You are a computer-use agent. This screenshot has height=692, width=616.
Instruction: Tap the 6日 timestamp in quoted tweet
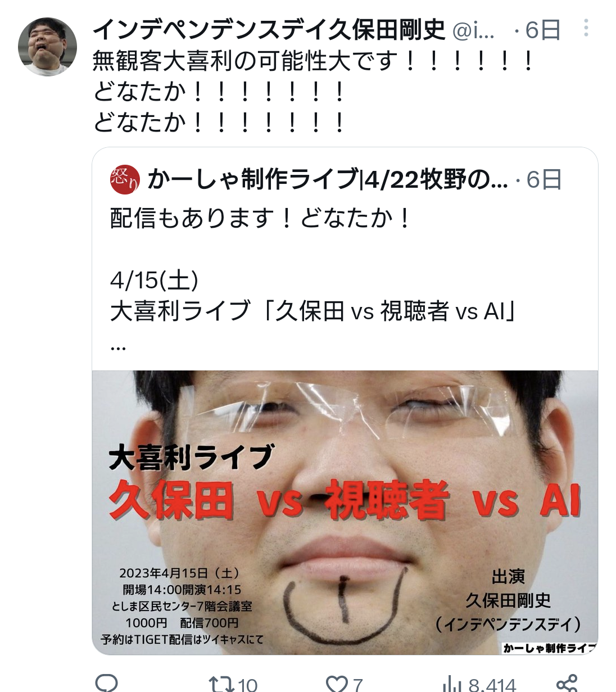click(544, 180)
